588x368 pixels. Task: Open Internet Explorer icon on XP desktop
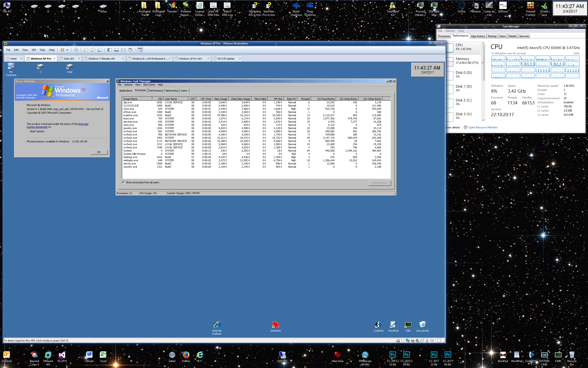pyautogui.click(x=217, y=328)
